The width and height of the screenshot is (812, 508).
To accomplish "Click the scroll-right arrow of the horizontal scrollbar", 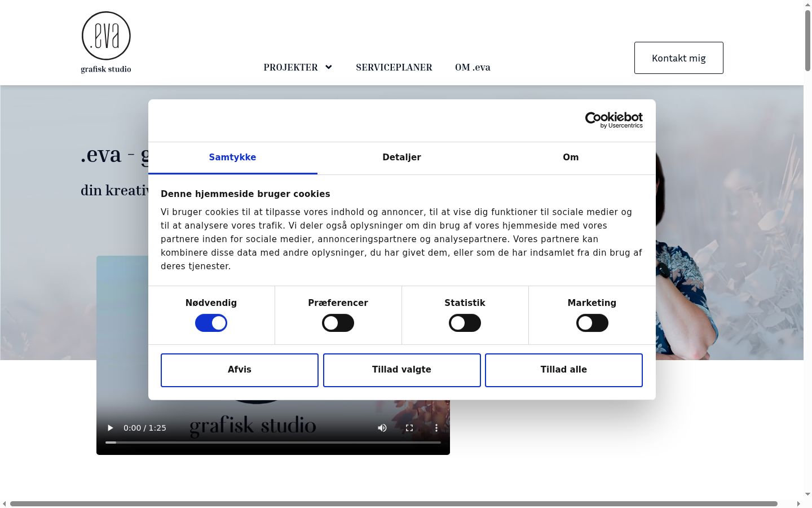I will [798, 503].
